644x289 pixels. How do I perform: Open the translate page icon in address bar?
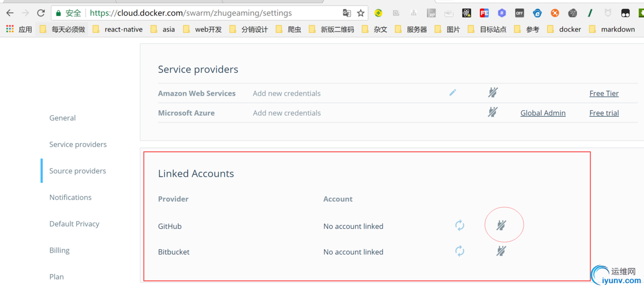tap(346, 13)
